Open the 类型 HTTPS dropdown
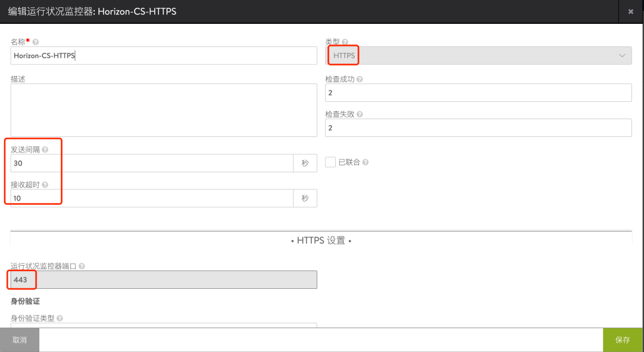Screen dimensions: 644x352 coord(478,55)
